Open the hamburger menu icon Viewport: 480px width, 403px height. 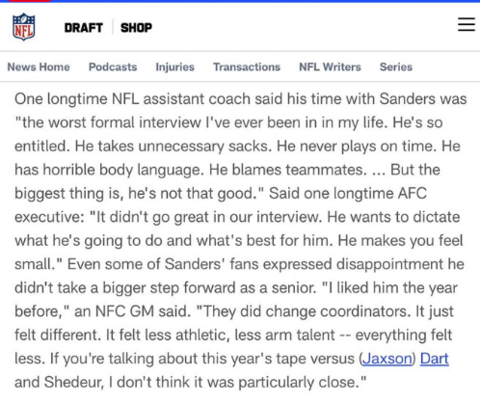466,25
